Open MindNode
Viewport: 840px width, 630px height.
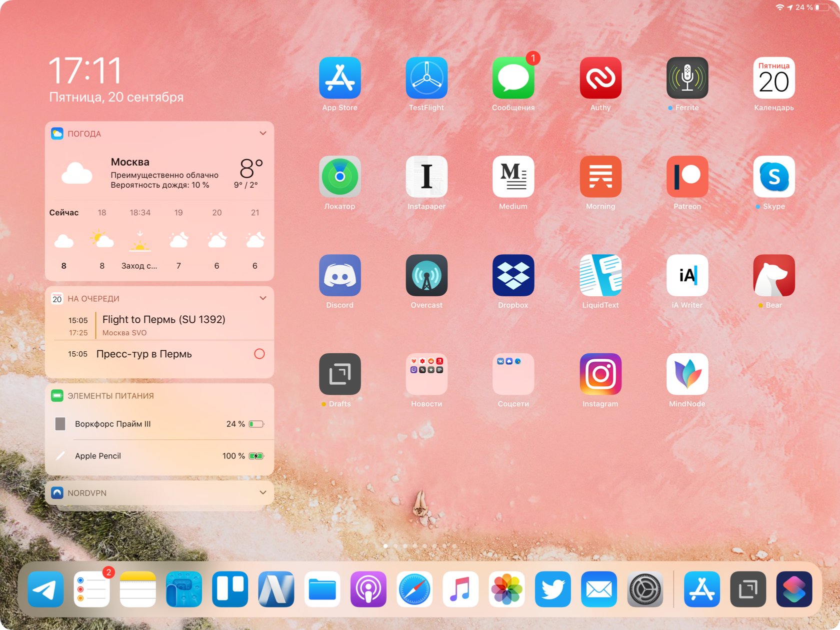(687, 374)
